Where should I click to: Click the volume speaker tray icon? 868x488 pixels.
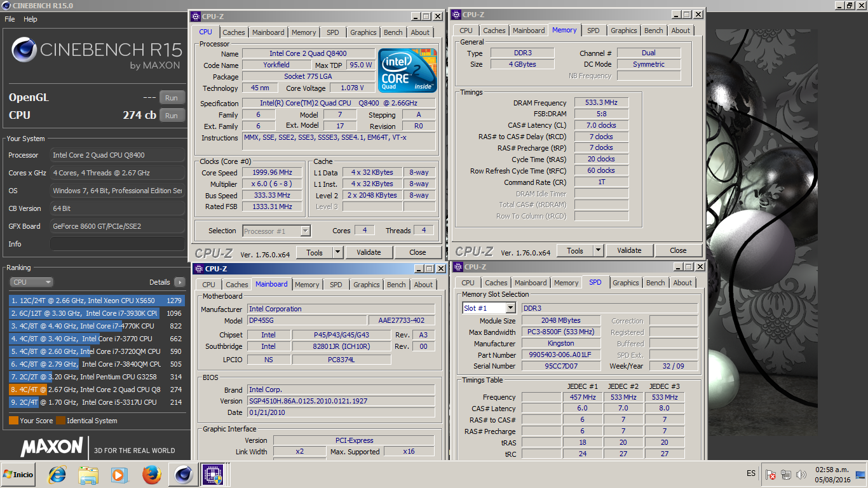click(801, 475)
